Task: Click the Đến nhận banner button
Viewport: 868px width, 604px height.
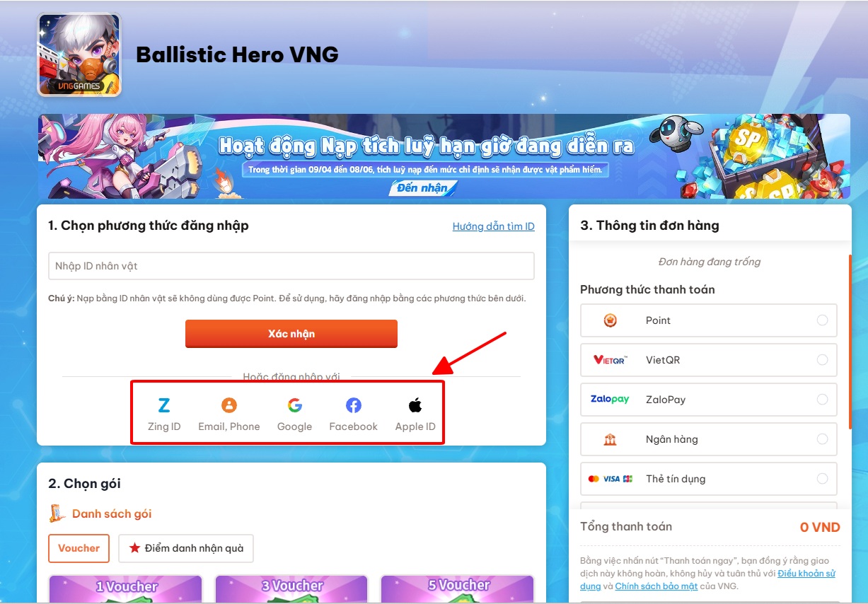Action: 422,188
